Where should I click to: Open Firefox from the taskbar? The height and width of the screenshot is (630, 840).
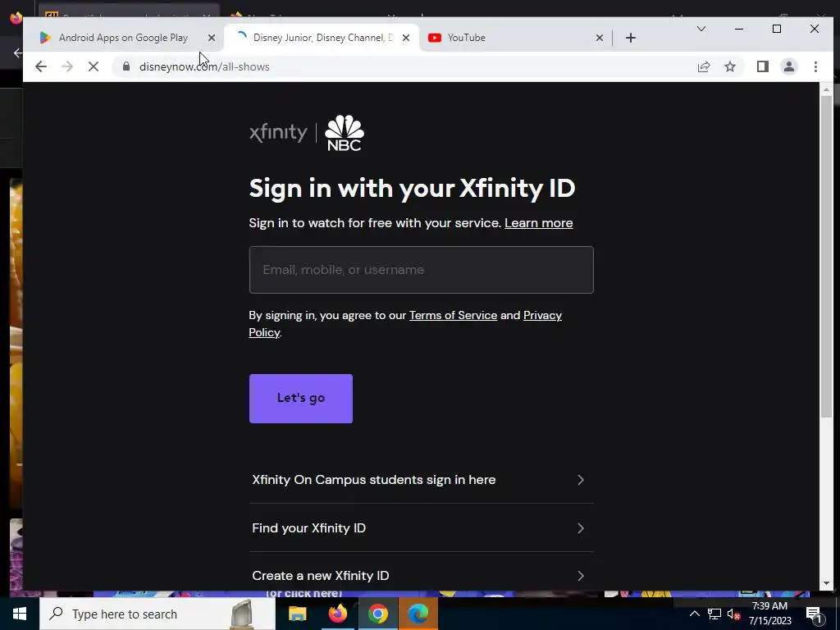pos(337,614)
